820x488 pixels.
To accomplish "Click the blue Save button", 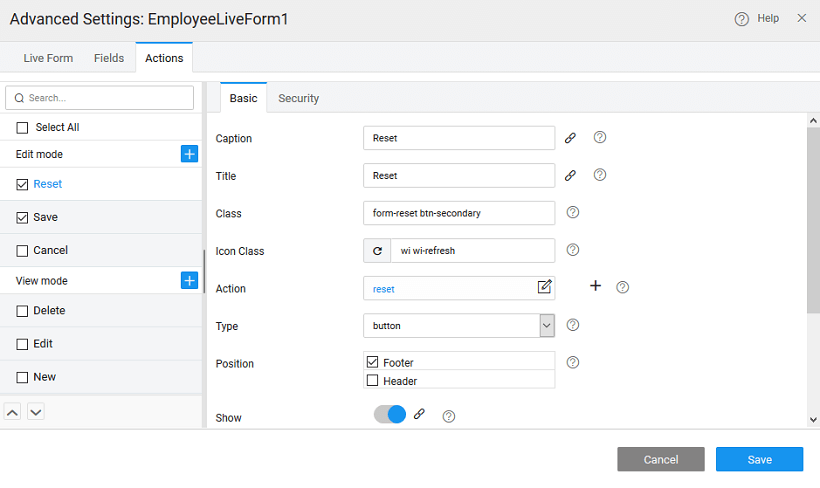I will point(759,459).
